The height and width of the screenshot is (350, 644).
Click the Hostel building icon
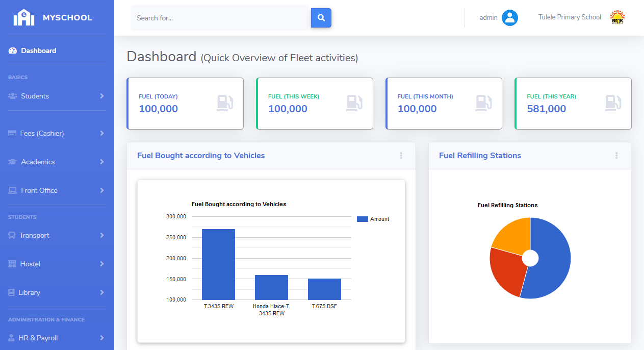tap(12, 264)
